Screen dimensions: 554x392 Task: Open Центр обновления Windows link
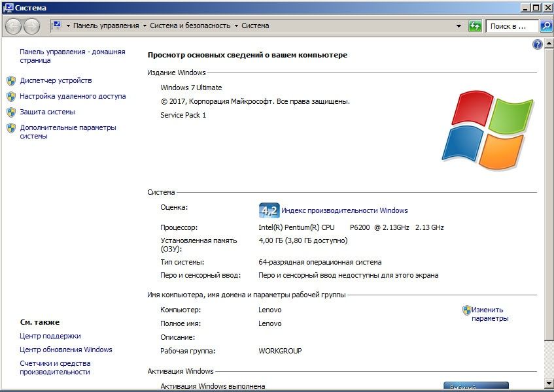tap(65, 350)
